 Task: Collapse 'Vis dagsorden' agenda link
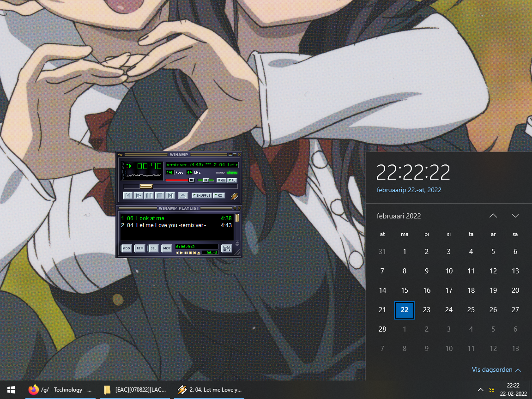click(x=496, y=370)
